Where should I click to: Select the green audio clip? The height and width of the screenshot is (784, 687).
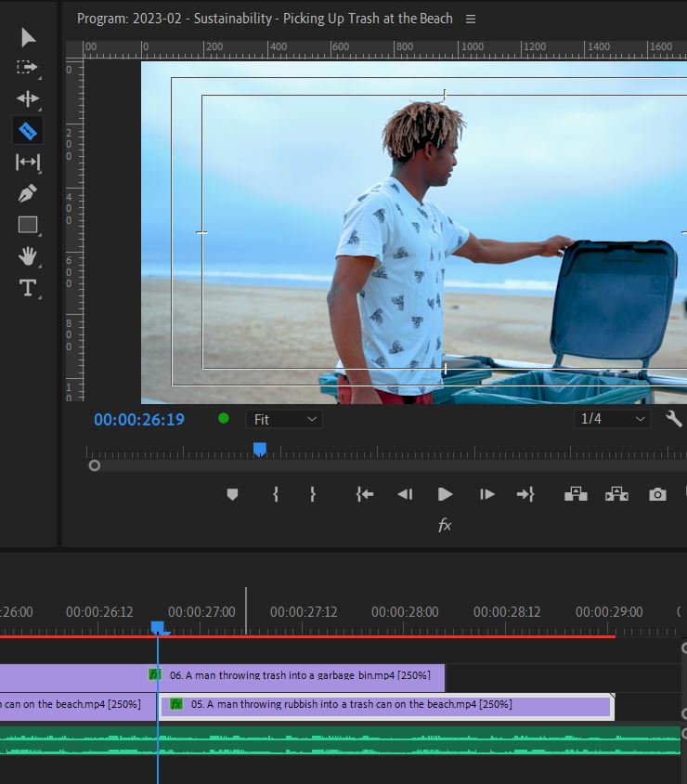340,740
